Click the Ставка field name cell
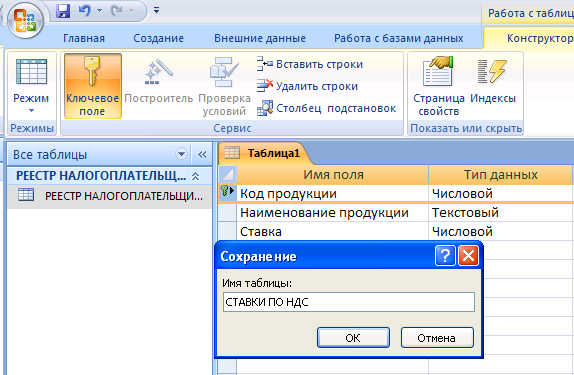 pos(333,231)
